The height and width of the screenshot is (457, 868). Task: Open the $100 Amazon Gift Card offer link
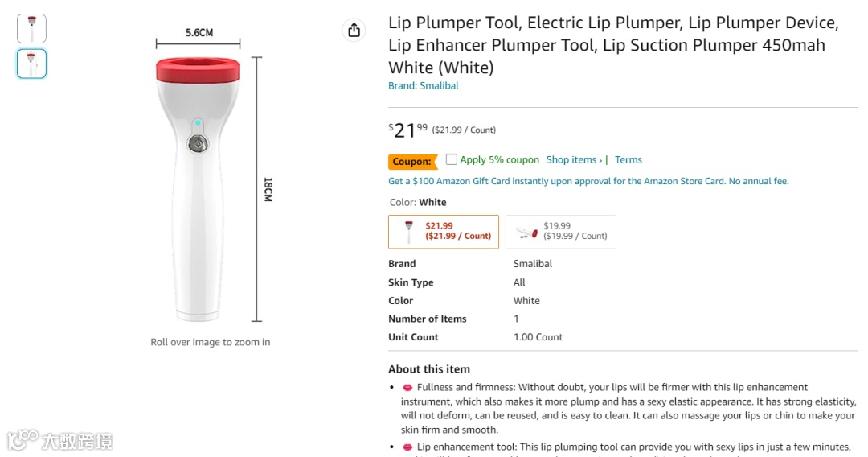click(588, 181)
